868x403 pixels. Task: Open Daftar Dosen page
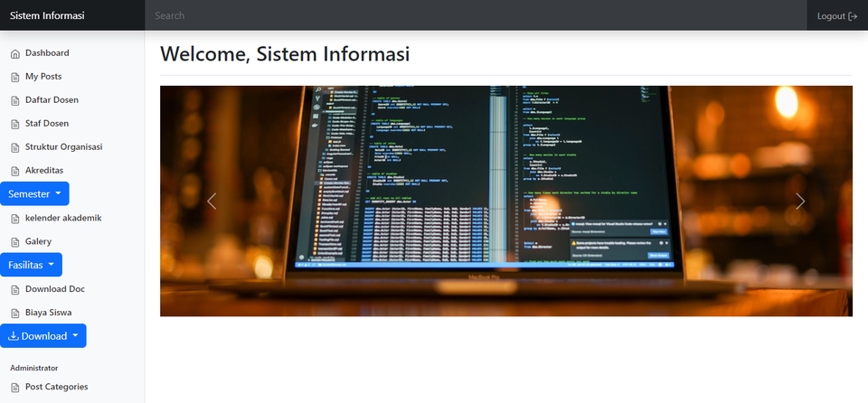pyautogui.click(x=52, y=100)
